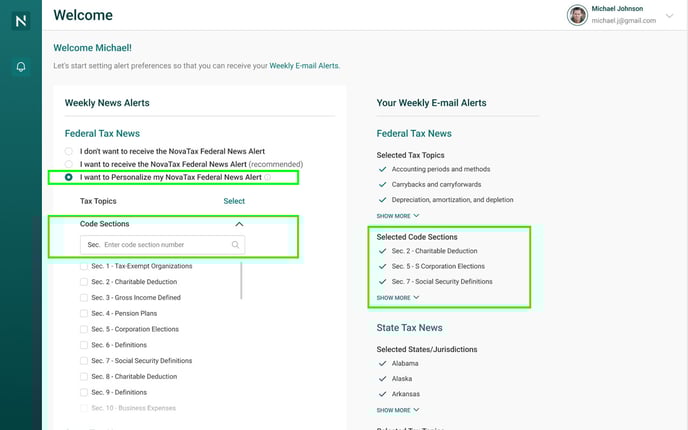Open the Weekly E-mail Alerts link

point(304,66)
